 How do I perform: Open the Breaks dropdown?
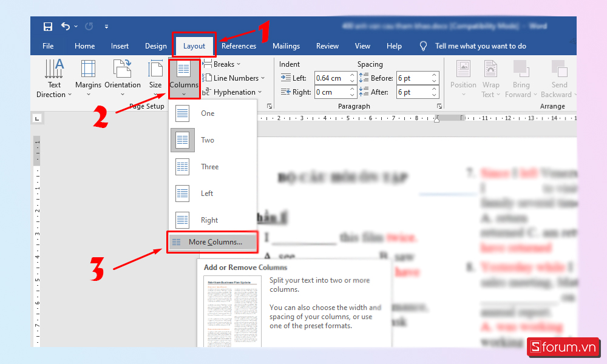tap(222, 64)
